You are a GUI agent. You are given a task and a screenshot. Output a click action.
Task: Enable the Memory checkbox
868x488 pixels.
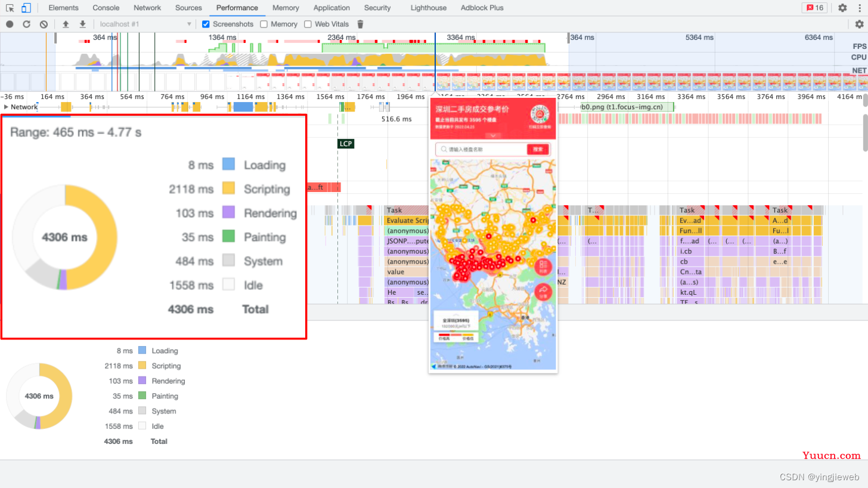click(x=263, y=24)
